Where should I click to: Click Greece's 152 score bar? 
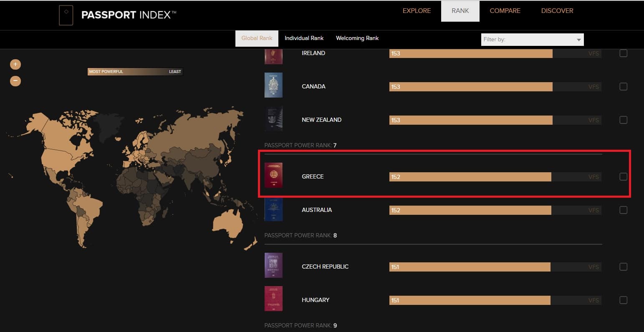point(470,177)
